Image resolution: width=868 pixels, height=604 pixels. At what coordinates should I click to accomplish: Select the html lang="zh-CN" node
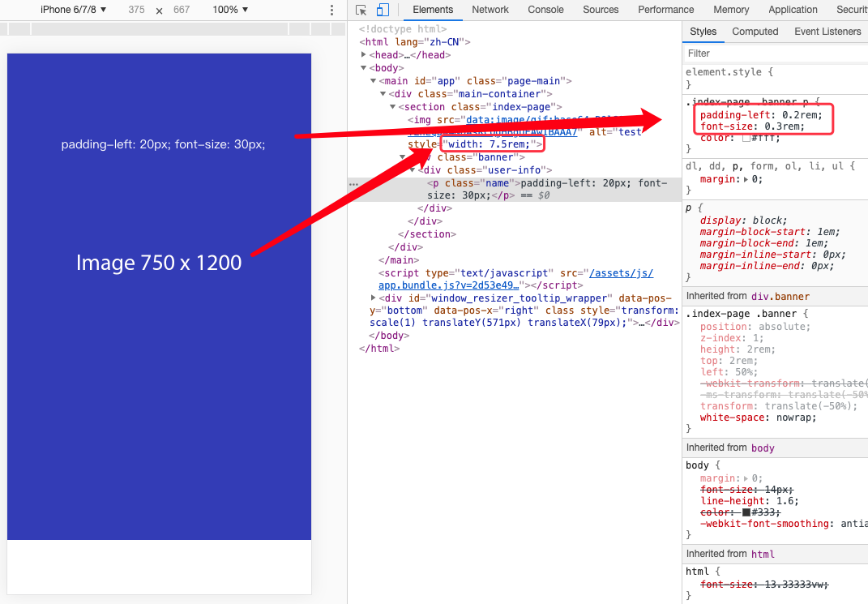click(x=415, y=41)
